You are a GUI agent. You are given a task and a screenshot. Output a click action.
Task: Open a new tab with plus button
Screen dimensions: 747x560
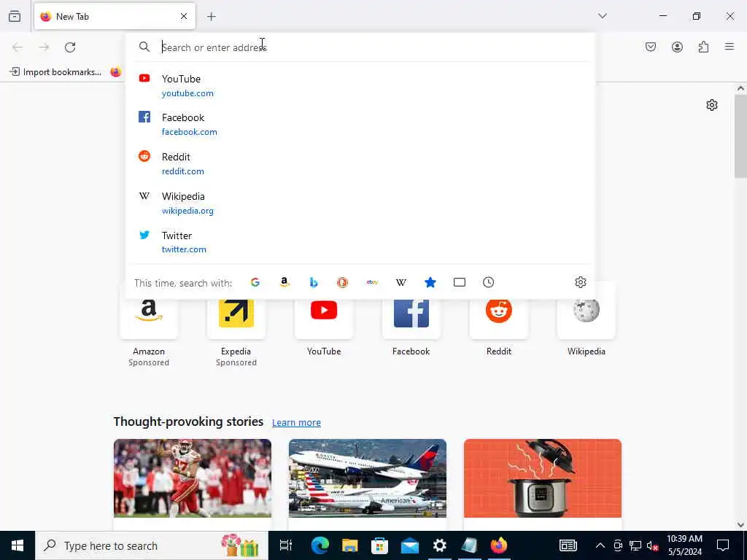211,17
